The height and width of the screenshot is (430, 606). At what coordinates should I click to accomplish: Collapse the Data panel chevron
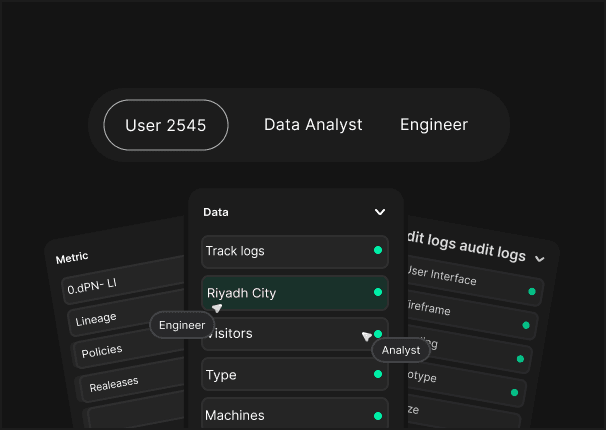[x=380, y=212]
